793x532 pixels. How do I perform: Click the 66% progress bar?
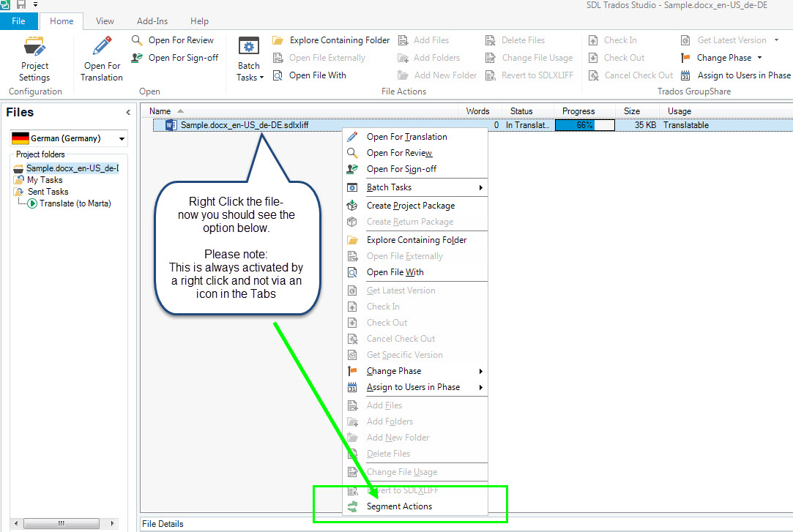coord(584,125)
